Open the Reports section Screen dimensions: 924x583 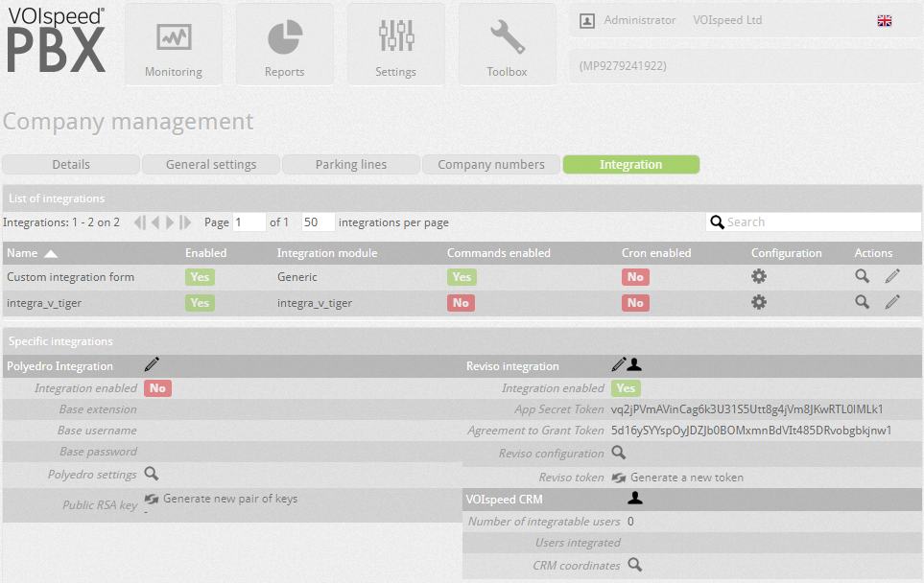point(285,45)
